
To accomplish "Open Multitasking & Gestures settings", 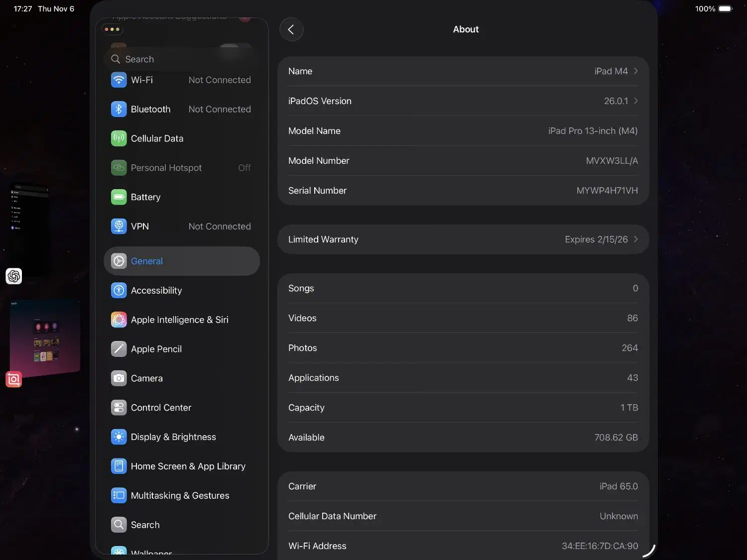I will [x=180, y=496].
